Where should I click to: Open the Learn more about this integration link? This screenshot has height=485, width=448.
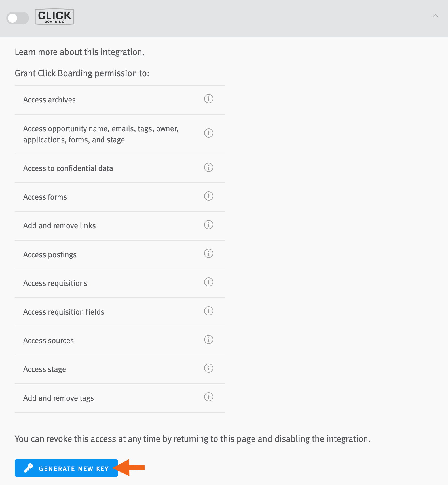tap(79, 52)
